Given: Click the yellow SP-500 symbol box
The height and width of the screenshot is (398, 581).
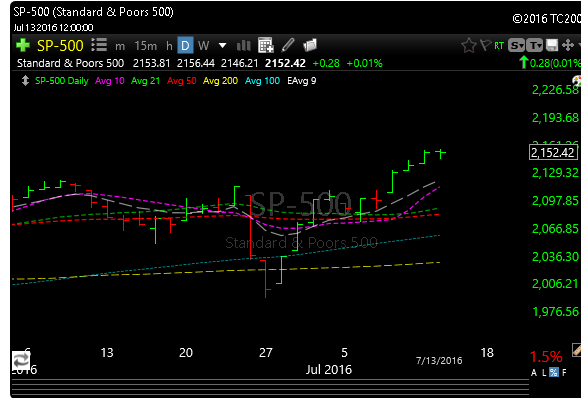Looking at the screenshot, I should (x=60, y=46).
